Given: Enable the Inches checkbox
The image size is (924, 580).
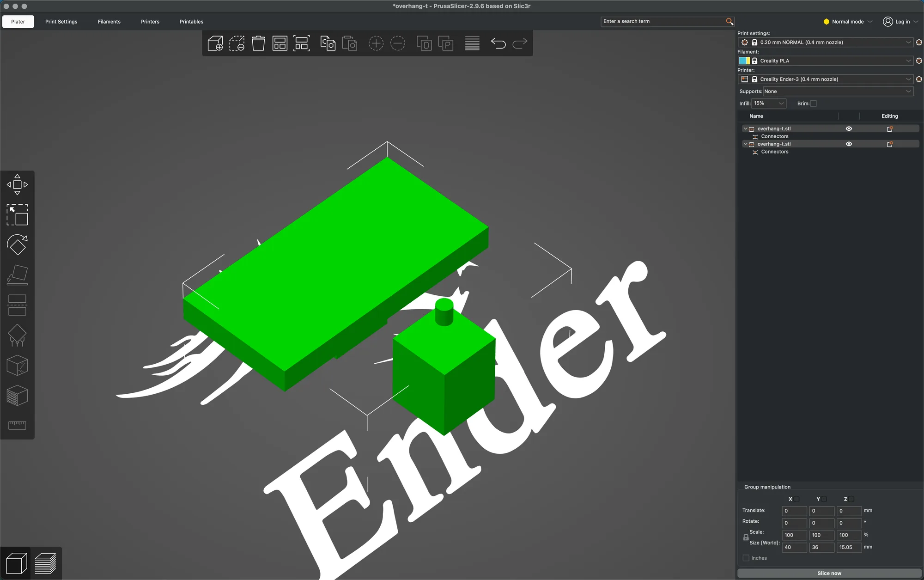Looking at the screenshot, I should click(x=746, y=558).
